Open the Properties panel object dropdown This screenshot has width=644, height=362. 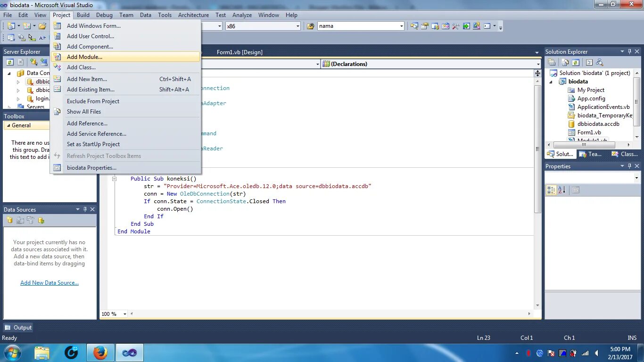[x=636, y=178]
